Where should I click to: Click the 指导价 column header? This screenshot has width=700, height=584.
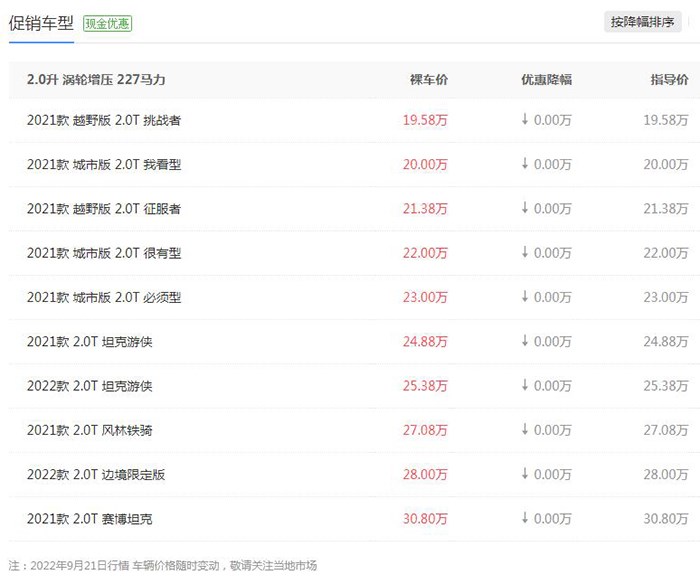669,80
